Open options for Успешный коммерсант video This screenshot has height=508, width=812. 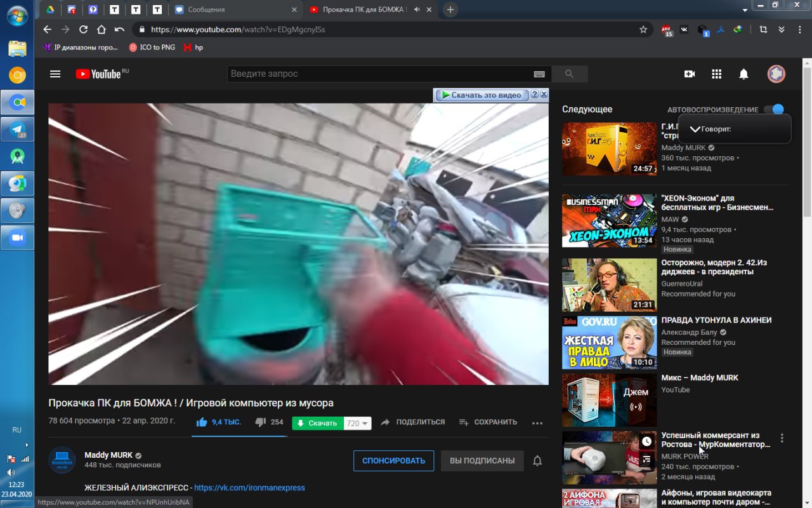[782, 438]
